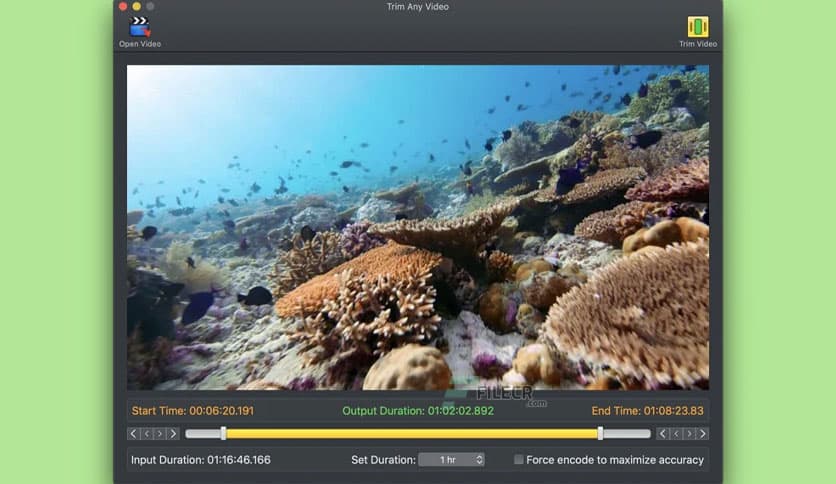This screenshot has width=836, height=484.
Task: Click the underwater coral video preview
Action: tap(418, 228)
